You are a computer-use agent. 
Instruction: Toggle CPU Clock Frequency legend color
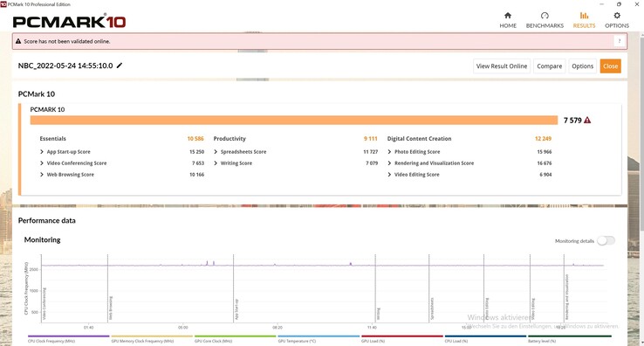(x=68, y=336)
